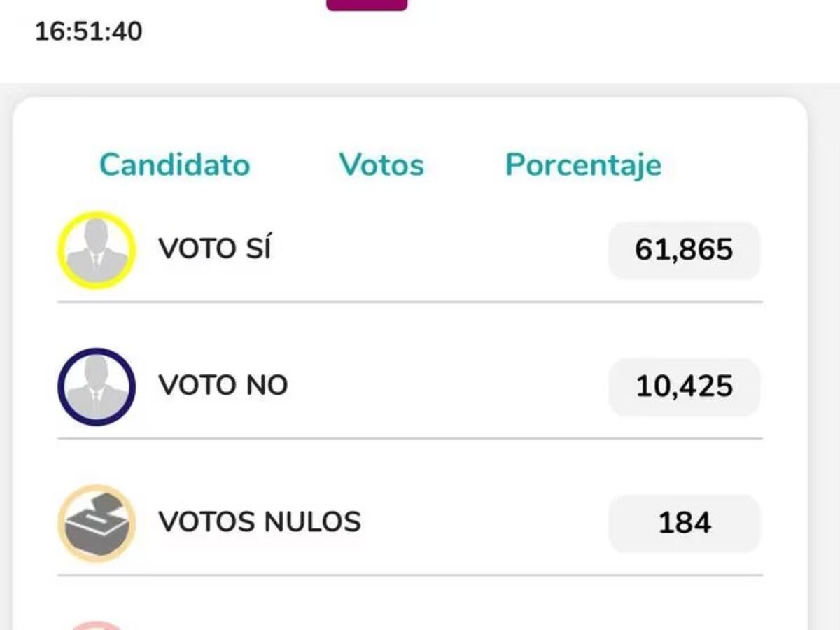Click the divider line below VOTO NO

[x=409, y=439]
